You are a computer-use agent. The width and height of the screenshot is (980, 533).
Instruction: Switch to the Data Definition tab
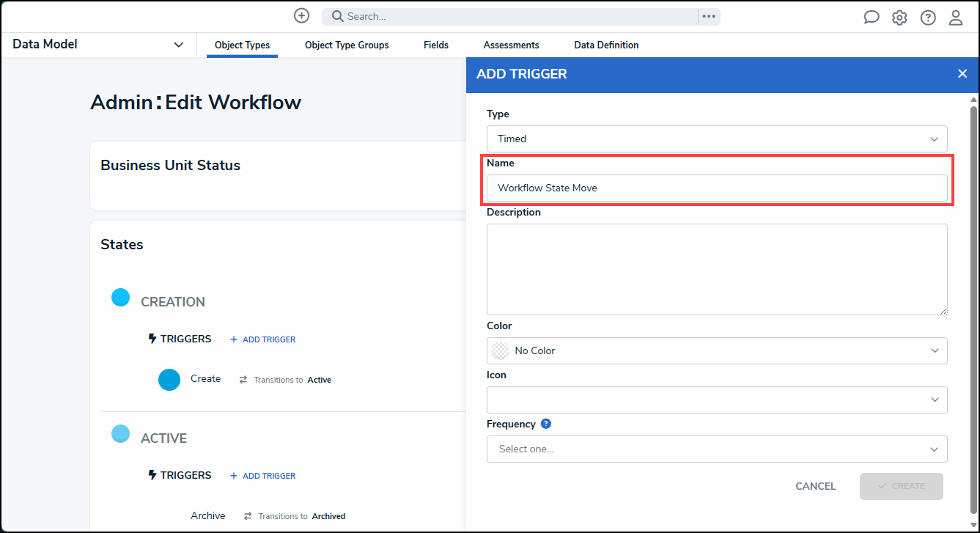[606, 45]
